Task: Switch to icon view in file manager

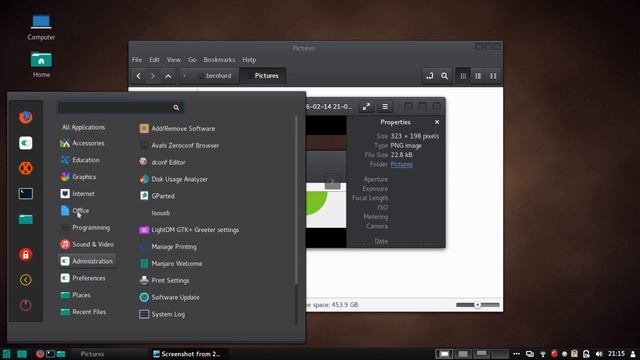Action: (x=463, y=76)
